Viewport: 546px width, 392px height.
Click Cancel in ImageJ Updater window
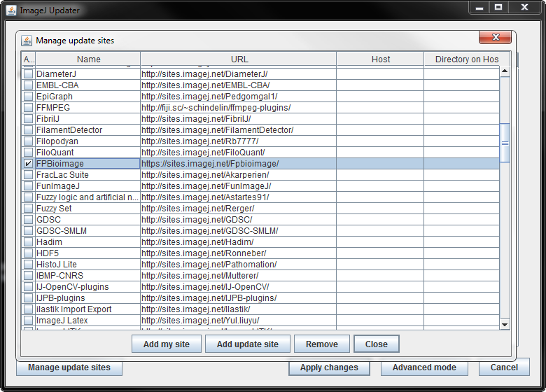[x=504, y=367]
